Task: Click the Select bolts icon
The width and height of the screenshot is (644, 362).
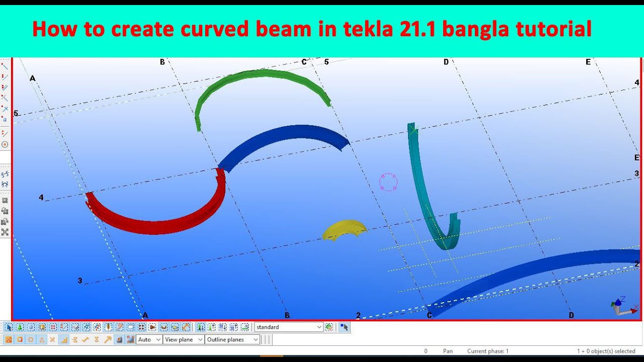Action: click(x=141, y=327)
